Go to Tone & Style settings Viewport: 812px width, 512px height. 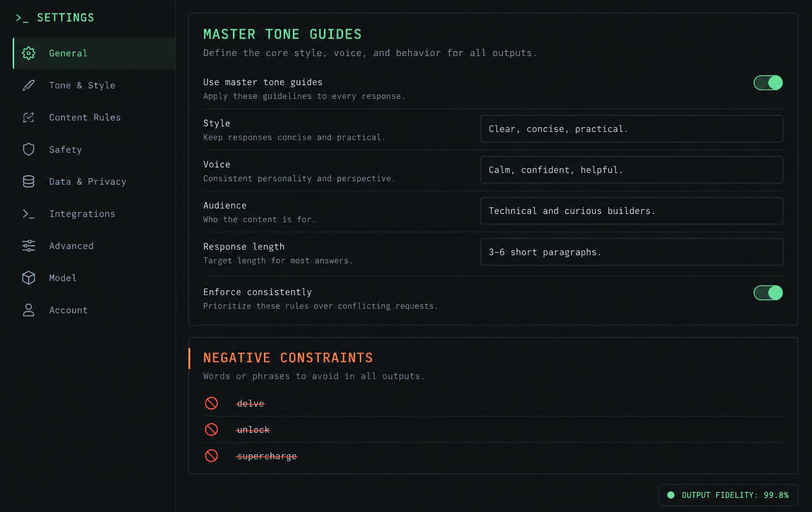click(94, 85)
